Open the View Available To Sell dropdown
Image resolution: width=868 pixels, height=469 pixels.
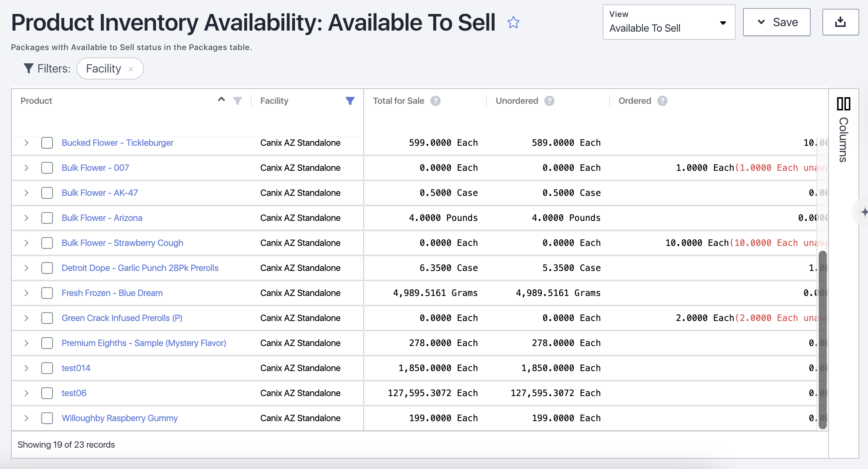coord(669,22)
